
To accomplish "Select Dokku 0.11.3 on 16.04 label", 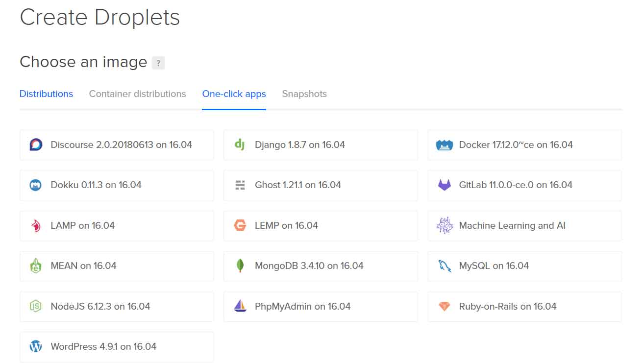I will (x=96, y=185).
